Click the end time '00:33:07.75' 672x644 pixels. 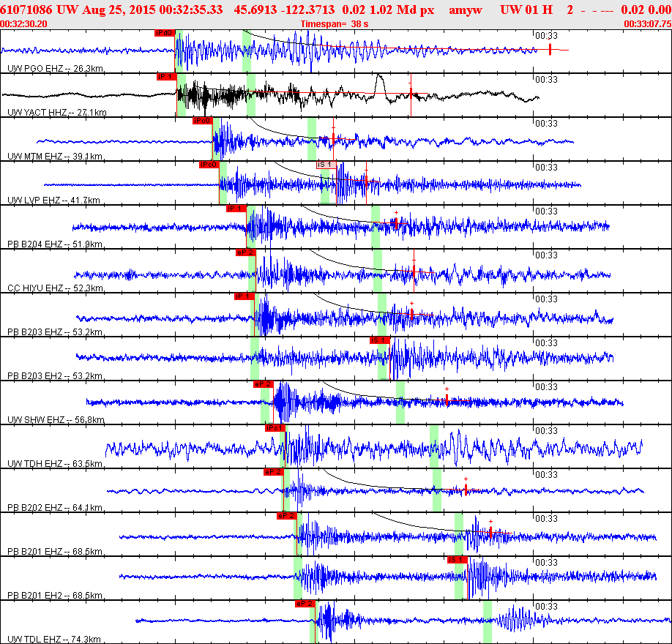(648, 24)
